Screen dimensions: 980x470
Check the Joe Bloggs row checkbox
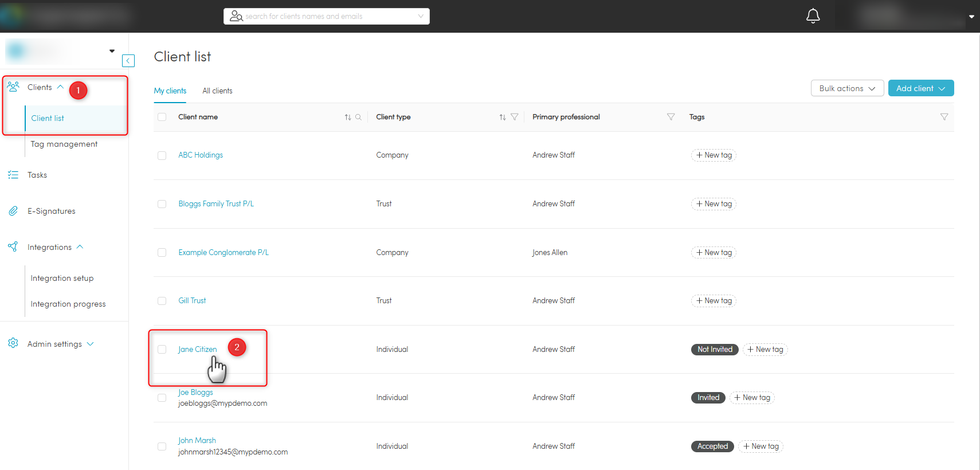pos(162,398)
